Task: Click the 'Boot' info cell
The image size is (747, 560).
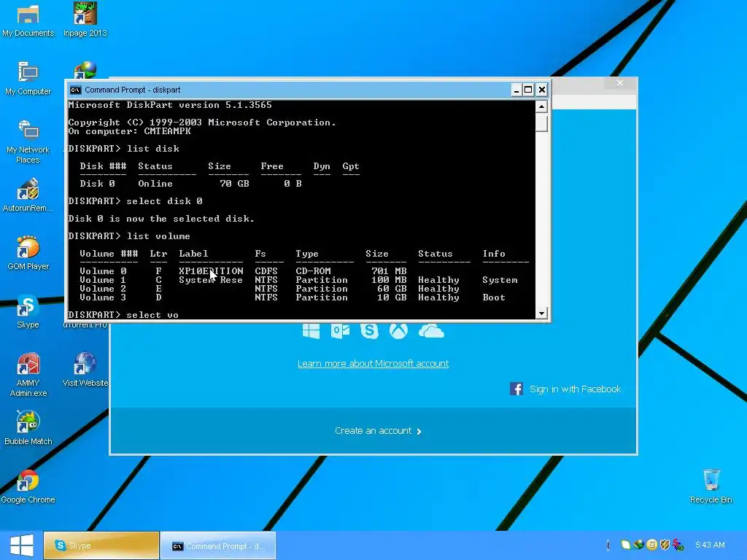Action: (494, 297)
